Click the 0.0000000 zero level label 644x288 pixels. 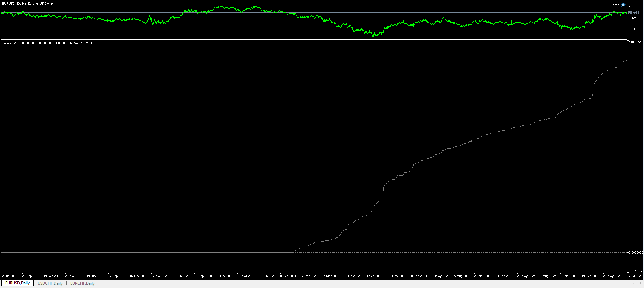(x=636, y=253)
